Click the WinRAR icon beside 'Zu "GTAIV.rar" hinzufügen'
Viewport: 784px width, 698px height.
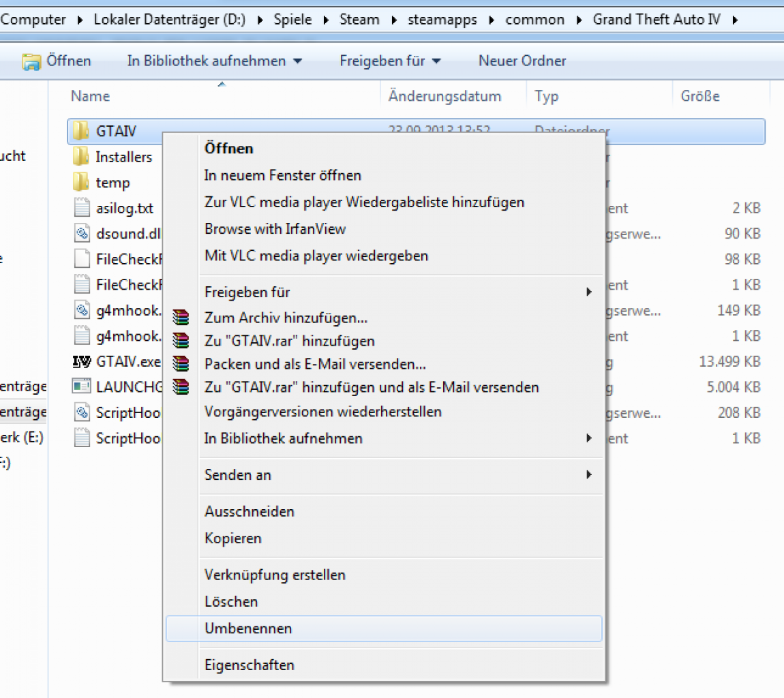tap(181, 341)
